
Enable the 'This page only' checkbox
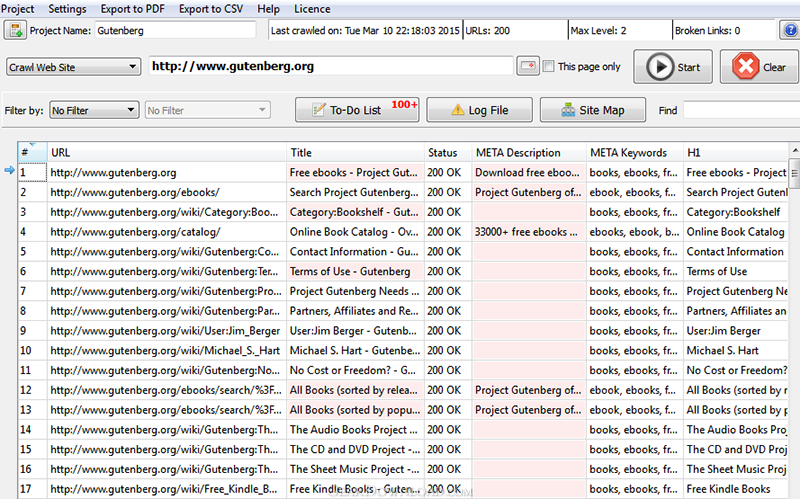point(548,66)
